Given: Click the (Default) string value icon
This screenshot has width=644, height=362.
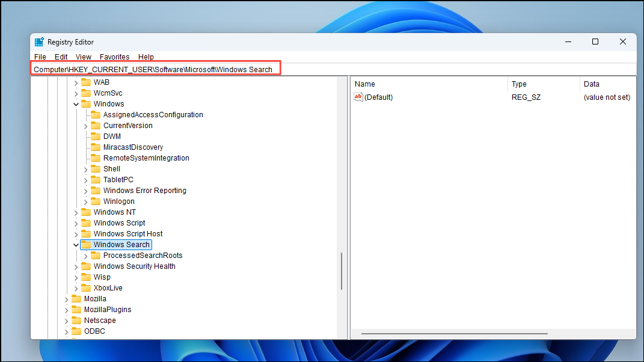Looking at the screenshot, I should [x=358, y=97].
